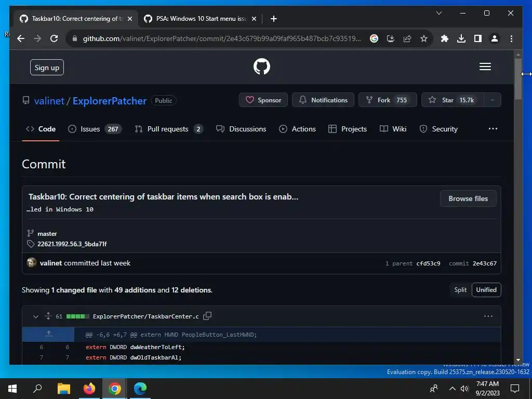Screen dimensions: 532x399
Task: Expand the Star lists dropdown arrow
Action: [493, 100]
